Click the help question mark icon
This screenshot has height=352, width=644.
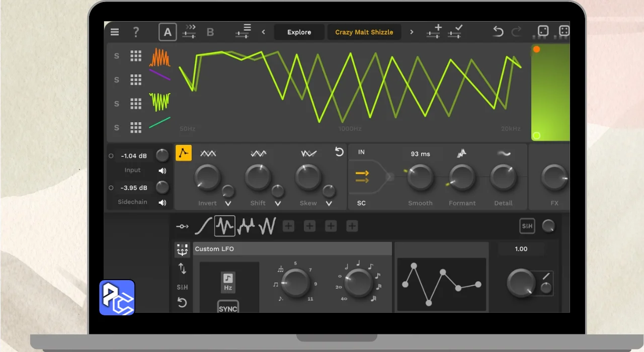click(x=136, y=32)
